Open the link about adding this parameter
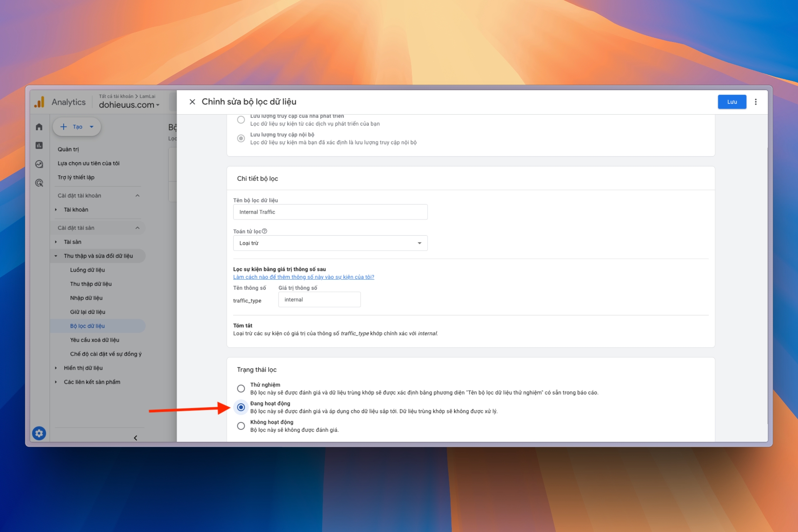 click(303, 277)
